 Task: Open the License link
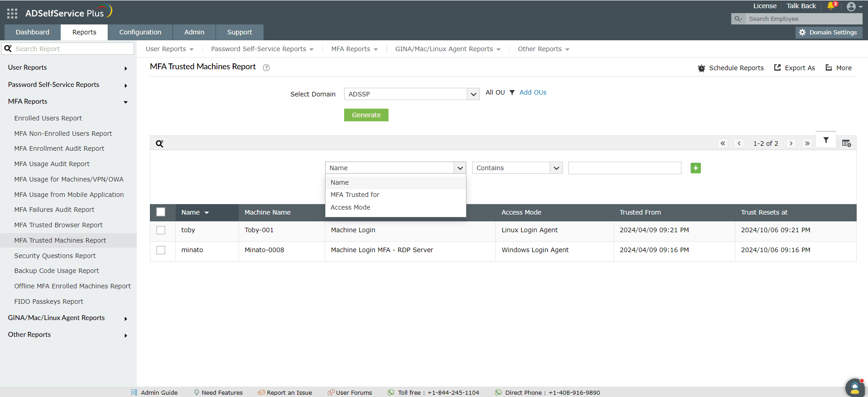click(765, 6)
